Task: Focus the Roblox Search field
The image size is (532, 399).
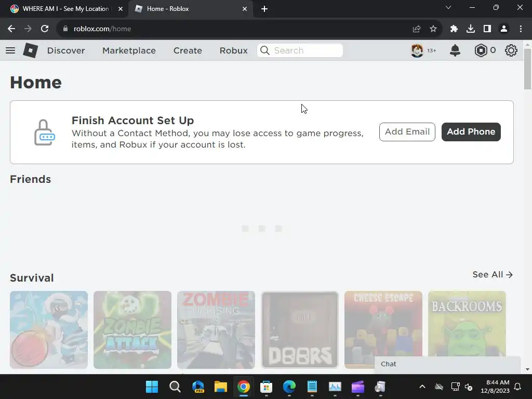Action: click(x=300, y=50)
